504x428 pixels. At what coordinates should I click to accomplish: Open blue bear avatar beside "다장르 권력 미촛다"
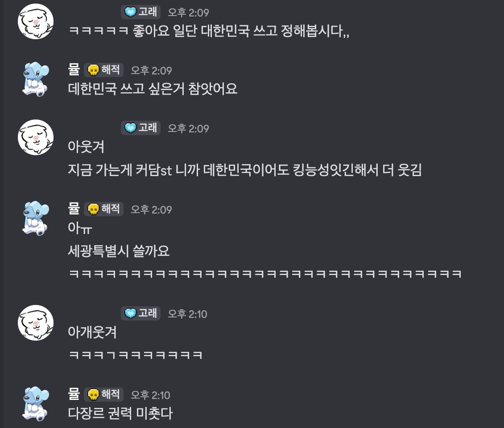(35, 404)
